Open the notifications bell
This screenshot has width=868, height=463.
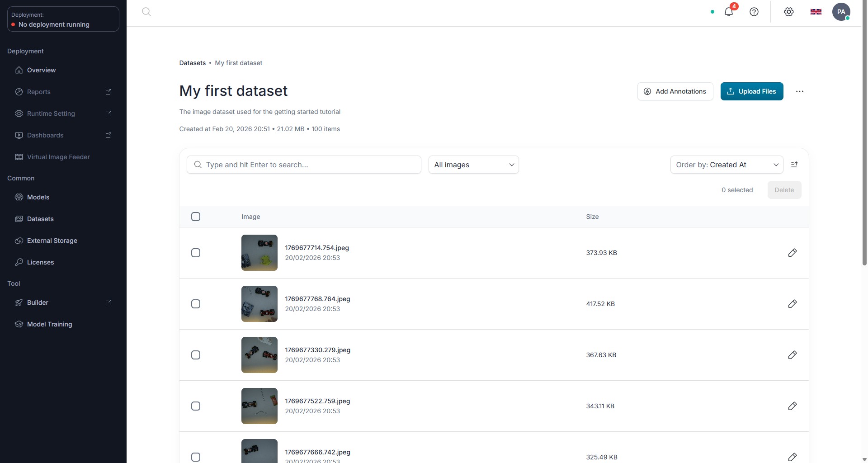(729, 12)
